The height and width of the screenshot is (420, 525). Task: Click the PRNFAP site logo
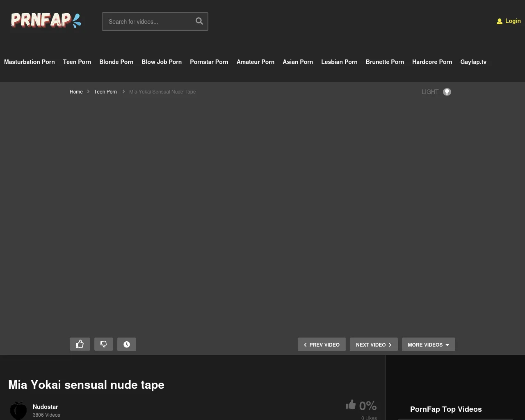[46, 21]
